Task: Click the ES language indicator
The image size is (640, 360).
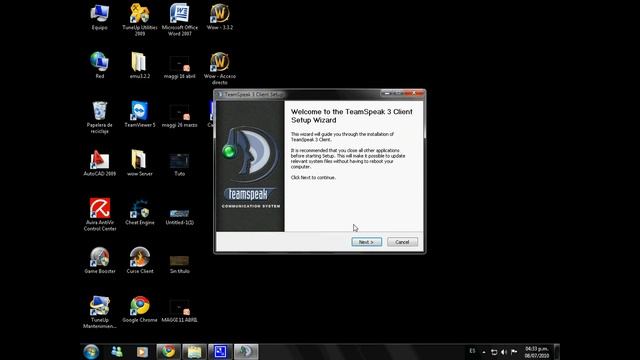Action: (472, 351)
